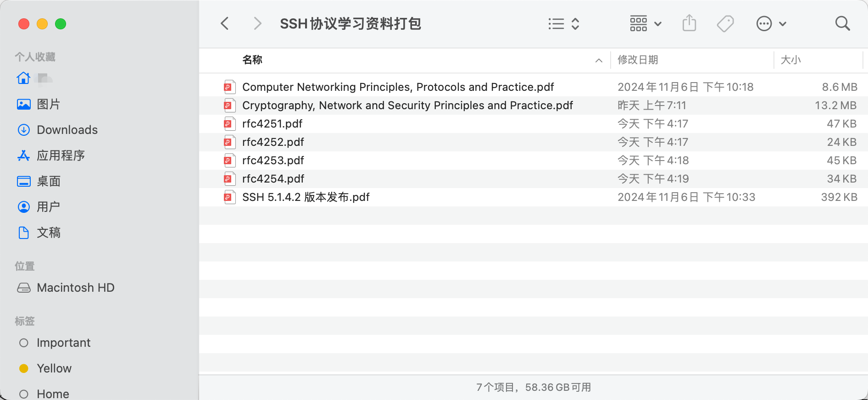Click PDF icon of rfc4254.pdf
The image size is (868, 400).
click(x=229, y=179)
